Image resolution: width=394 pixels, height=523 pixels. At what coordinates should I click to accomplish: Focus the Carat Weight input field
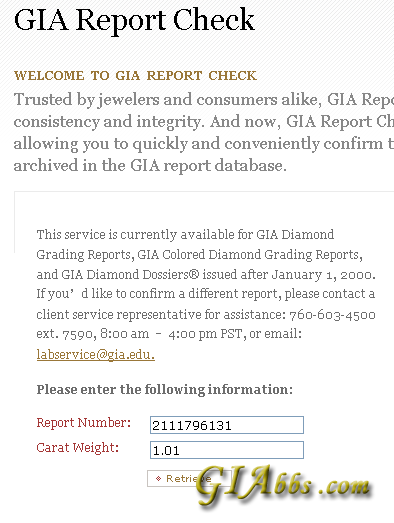point(227,450)
